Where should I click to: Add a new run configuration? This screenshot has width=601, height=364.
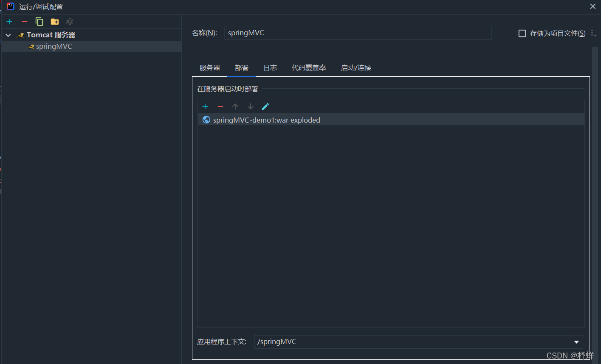[x=9, y=22]
